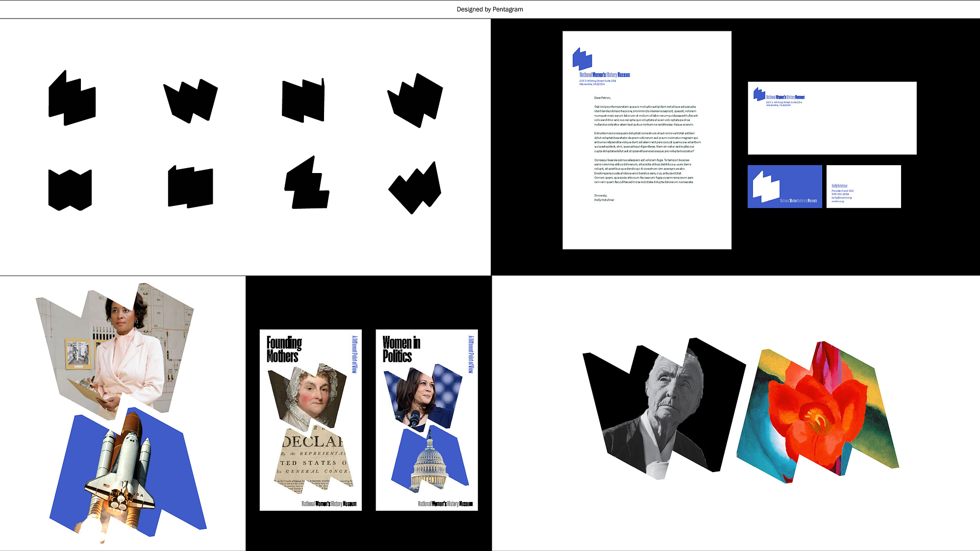The image size is (980, 551).
Task: Click the Declaration document image on the Founding Mothers poster
Action: [314, 460]
